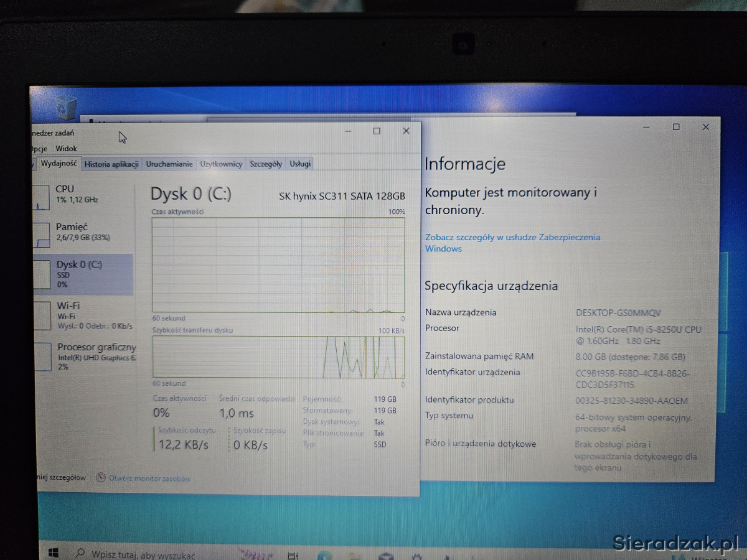Close the Task Manager window
This screenshot has width=747, height=560.
point(406,131)
